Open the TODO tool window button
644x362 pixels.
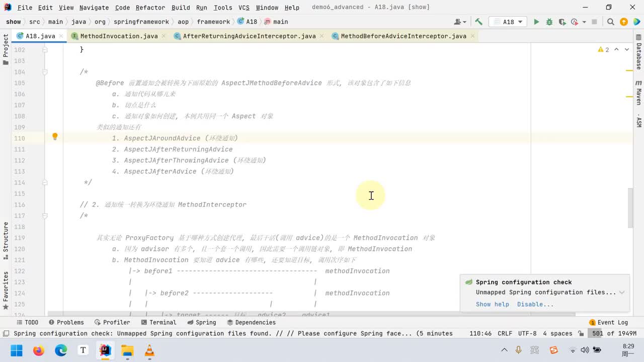click(x=27, y=322)
